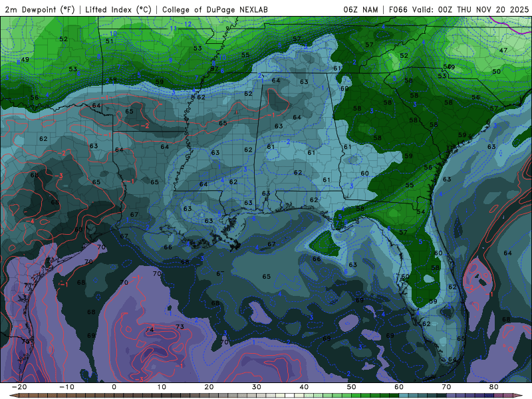
Task: Click the "06Z NAM" model run label
Action: pos(360,9)
